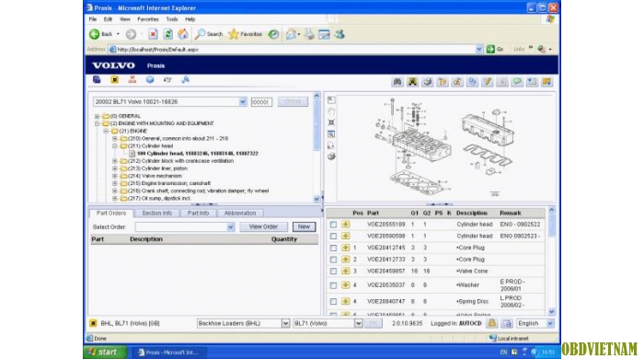This screenshot has width=644, height=359.
Task: Click the View Order button
Action: pyautogui.click(x=263, y=226)
